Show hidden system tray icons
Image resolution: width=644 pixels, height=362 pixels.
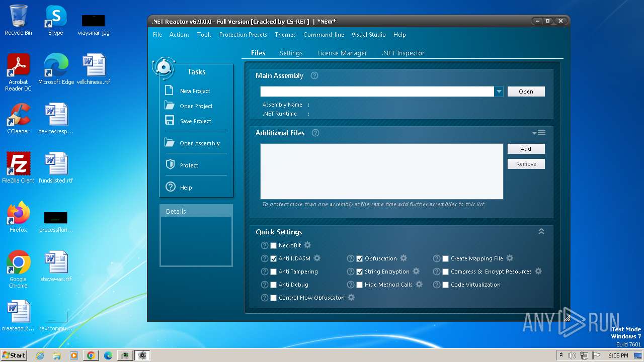tap(561, 355)
